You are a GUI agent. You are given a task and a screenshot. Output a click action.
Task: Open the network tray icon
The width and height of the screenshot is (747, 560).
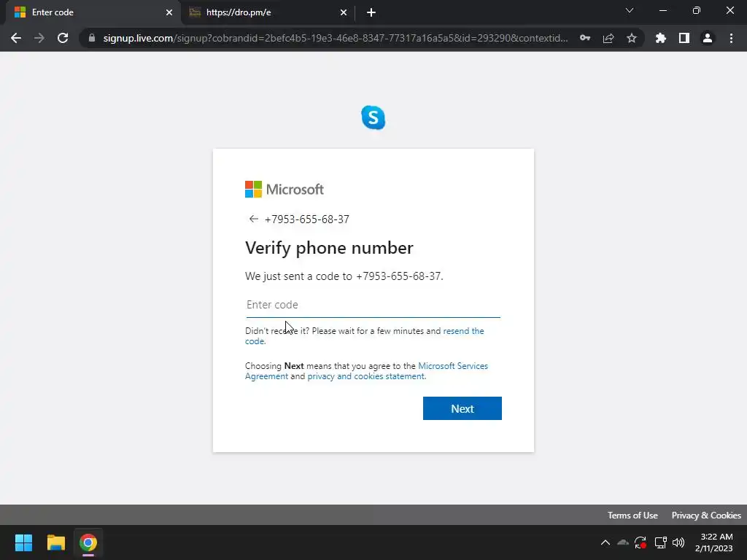[x=660, y=542]
